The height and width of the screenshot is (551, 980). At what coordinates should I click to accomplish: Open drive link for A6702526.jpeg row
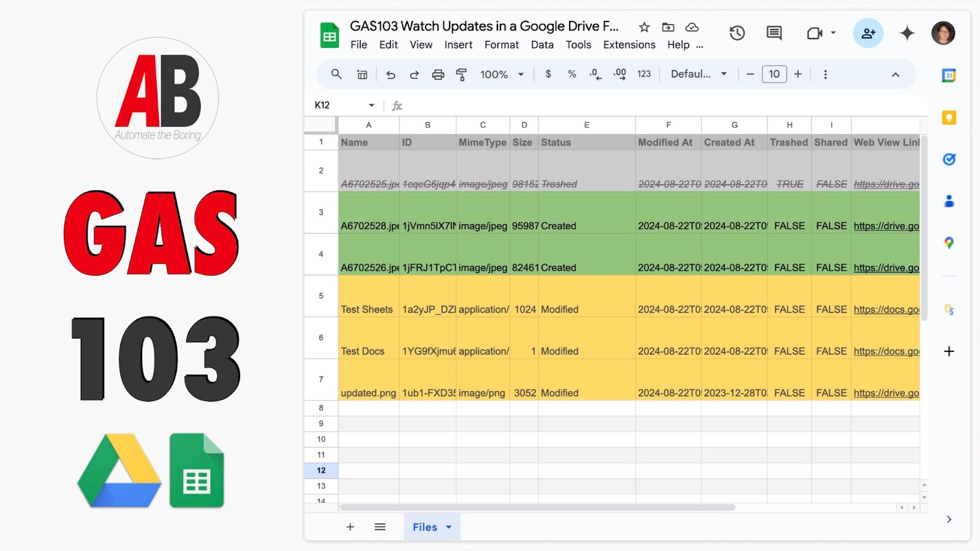click(886, 268)
